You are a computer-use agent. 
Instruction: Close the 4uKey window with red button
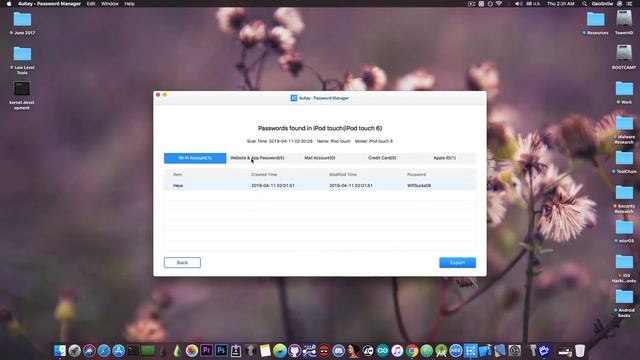158,95
